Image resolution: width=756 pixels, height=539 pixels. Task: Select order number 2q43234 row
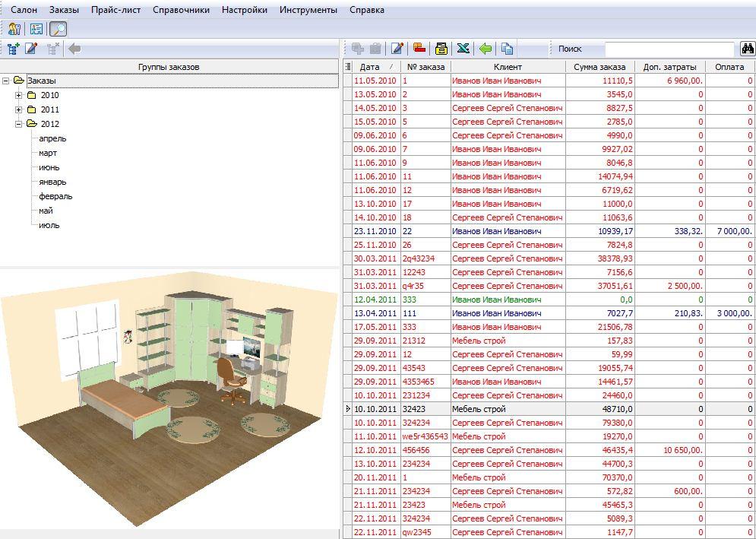click(549, 258)
